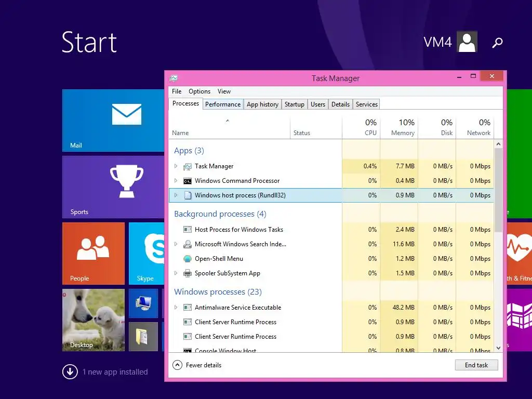Click the Open-Shell Menu globe icon
The height and width of the screenshot is (399, 532).
click(x=187, y=259)
